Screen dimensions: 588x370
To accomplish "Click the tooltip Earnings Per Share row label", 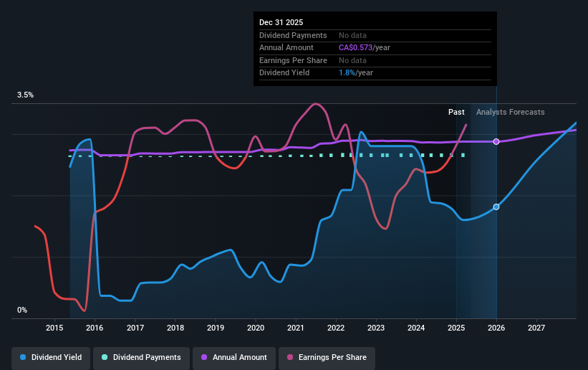I will coord(293,60).
